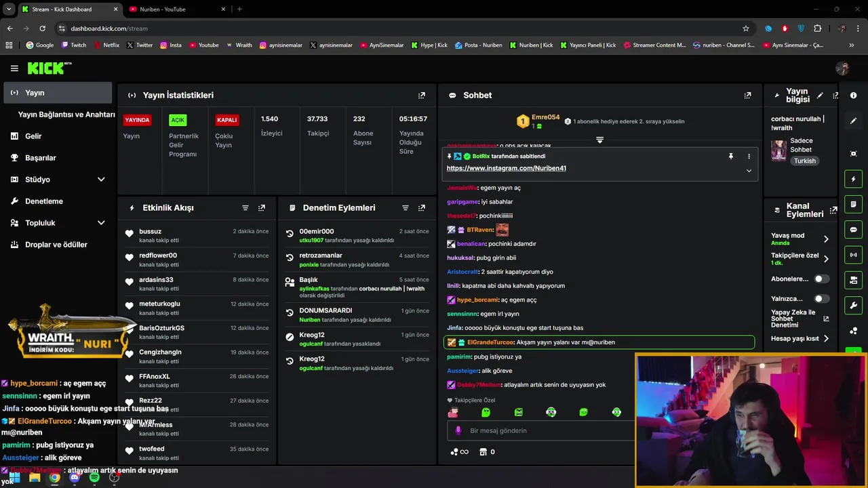Click the document icon in the right rail

(x=854, y=204)
